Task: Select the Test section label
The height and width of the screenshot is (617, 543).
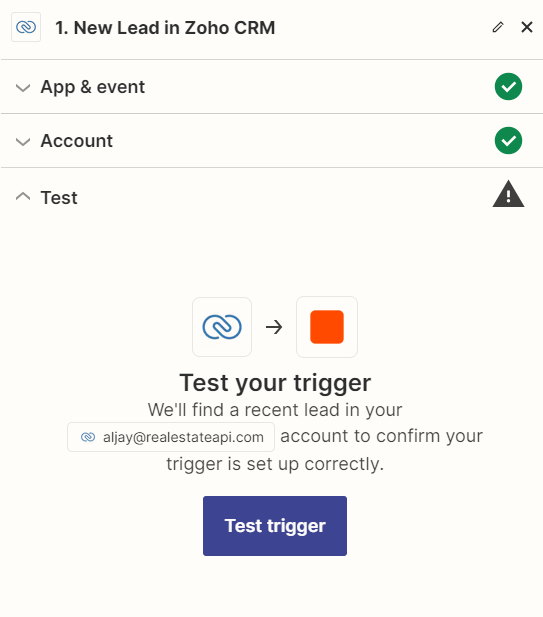Action: tap(59, 198)
